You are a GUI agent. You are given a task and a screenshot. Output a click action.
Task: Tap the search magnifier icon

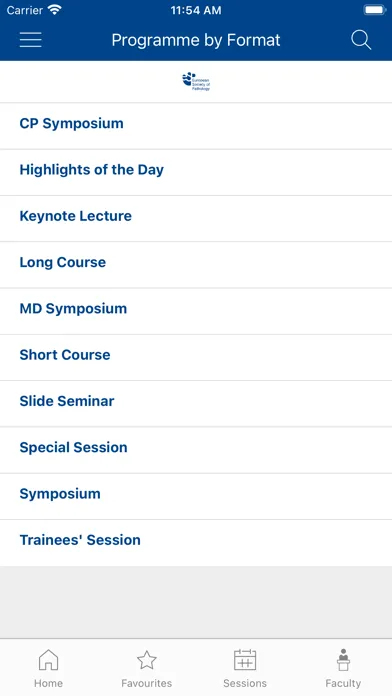361,40
